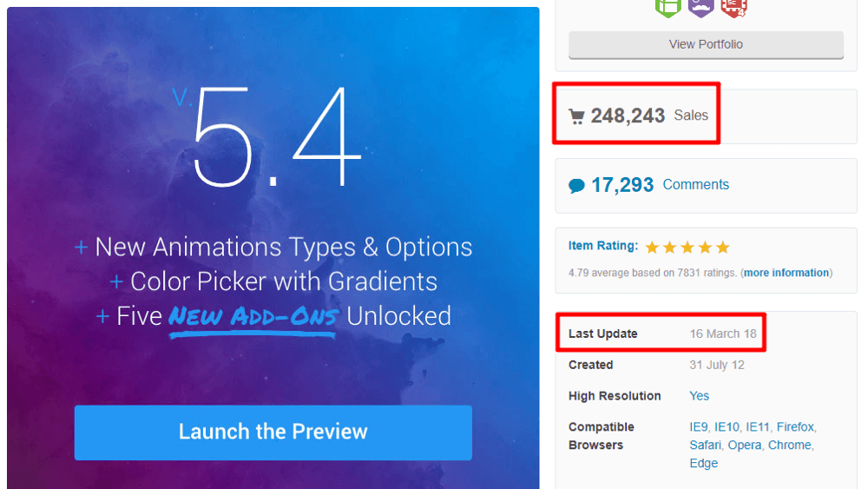Select the Opera browser link
The width and height of the screenshot is (868, 489).
pos(744,445)
